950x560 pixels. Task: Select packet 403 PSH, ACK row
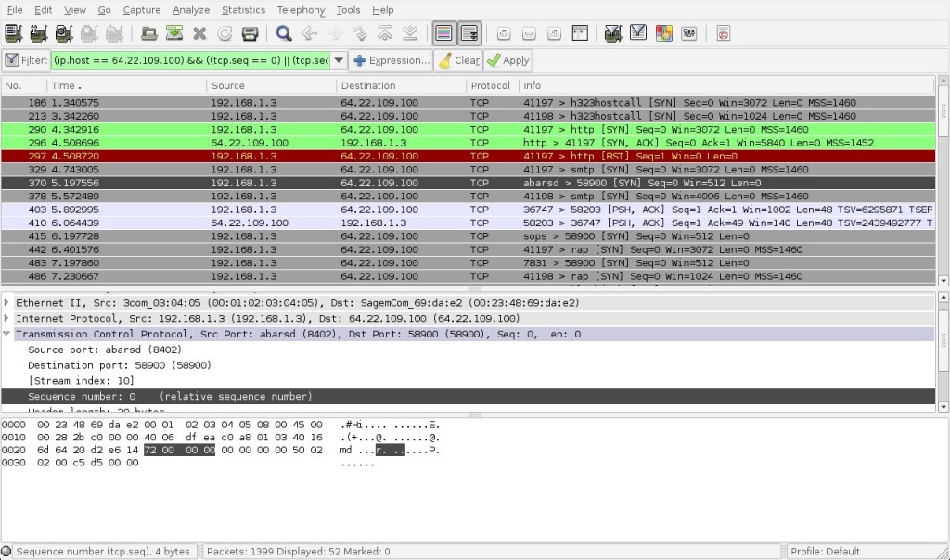pos(468,210)
